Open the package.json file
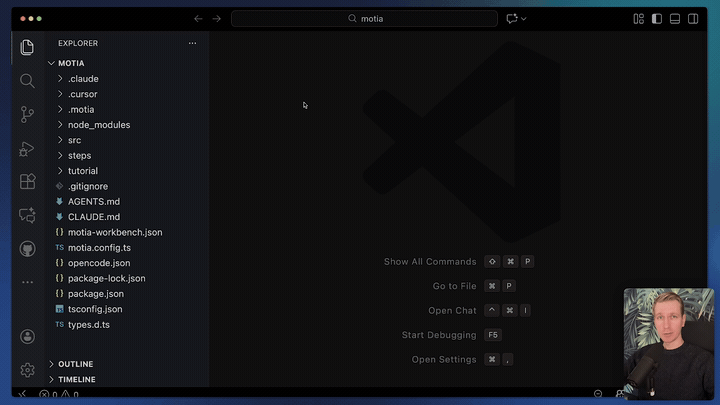Viewport: 720px width, 405px height. point(88,294)
